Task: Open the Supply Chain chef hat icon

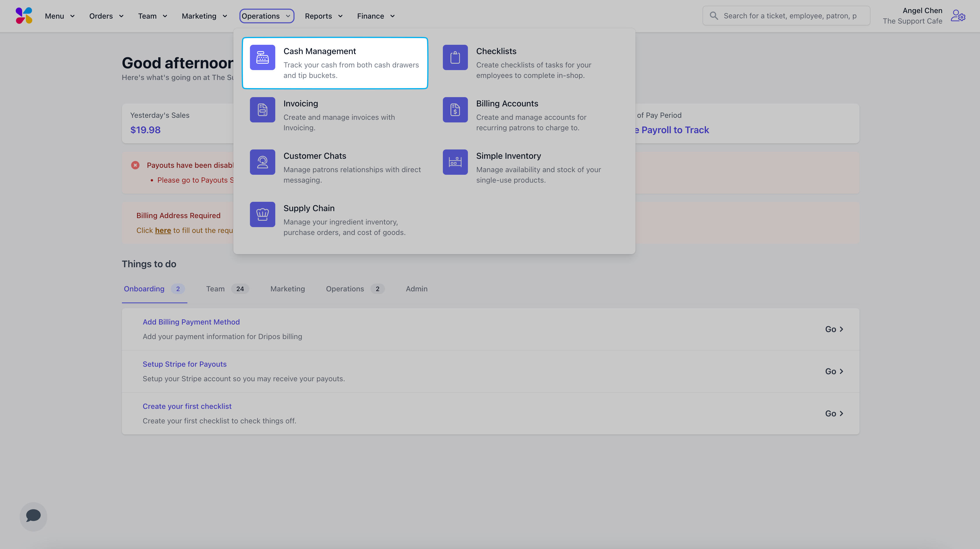Action: [262, 214]
